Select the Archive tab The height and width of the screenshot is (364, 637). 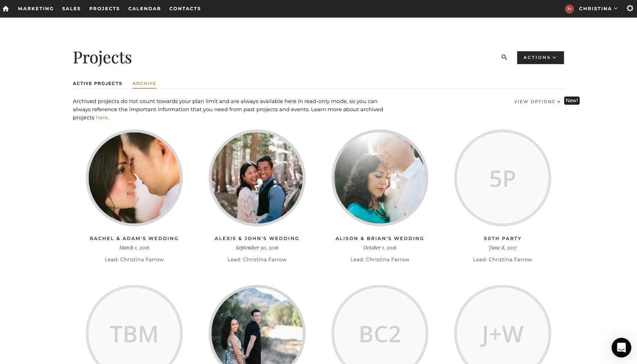coord(144,83)
